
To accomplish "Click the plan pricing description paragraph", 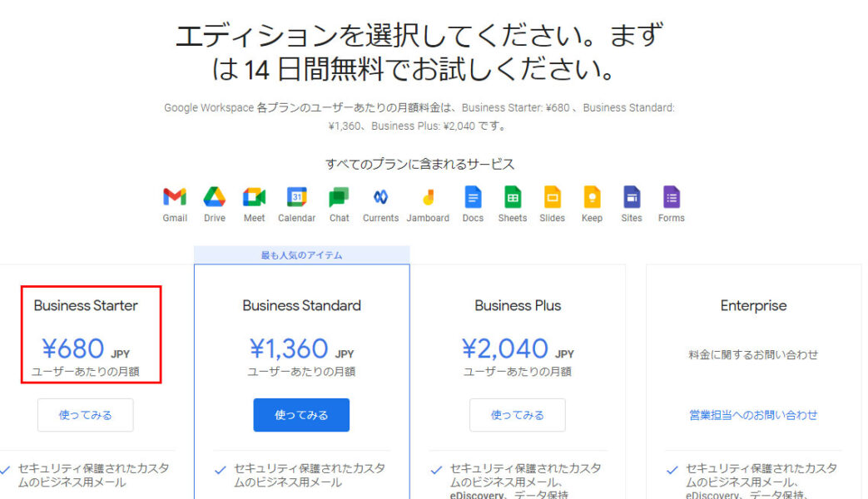I will [419, 116].
